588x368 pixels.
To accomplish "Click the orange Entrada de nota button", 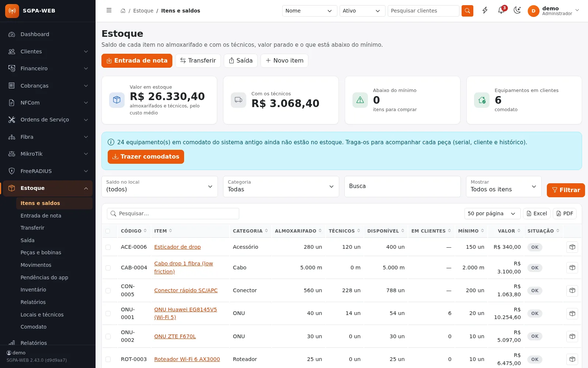I will coord(137,61).
